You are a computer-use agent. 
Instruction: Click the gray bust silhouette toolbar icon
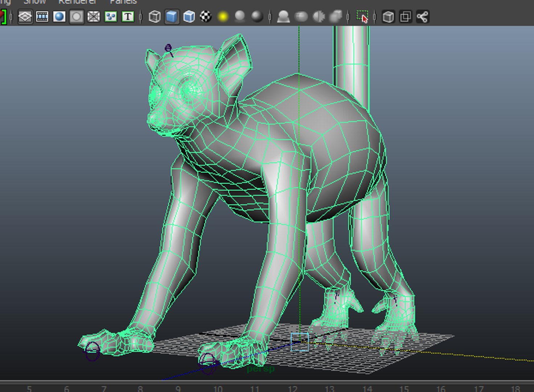[283, 17]
